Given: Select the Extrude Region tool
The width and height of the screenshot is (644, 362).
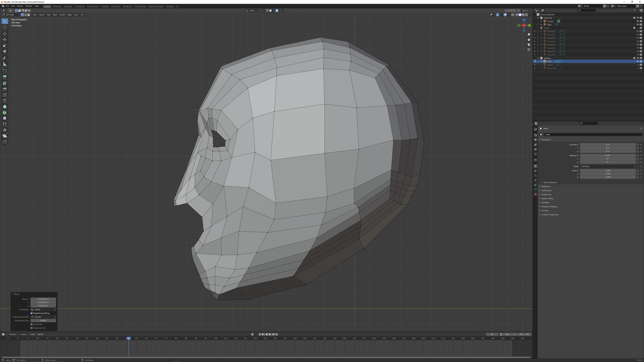Looking at the screenshot, I should pyautogui.click(x=5, y=77).
